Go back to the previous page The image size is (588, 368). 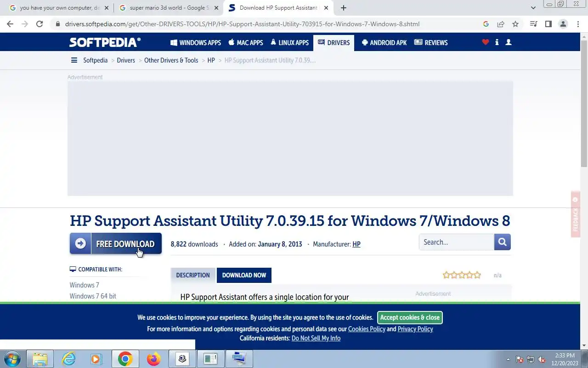point(10,24)
